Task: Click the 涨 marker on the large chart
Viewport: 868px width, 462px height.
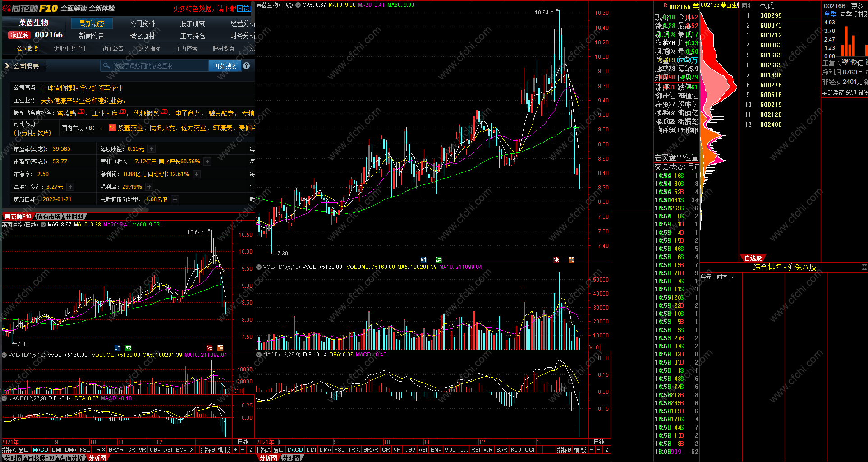Action: 556,260
